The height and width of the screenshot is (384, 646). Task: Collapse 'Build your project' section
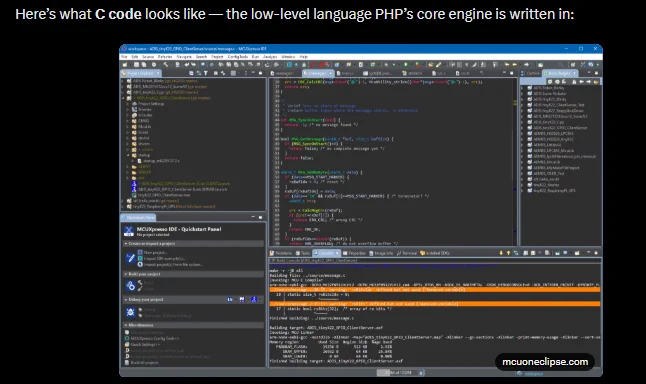[125, 274]
